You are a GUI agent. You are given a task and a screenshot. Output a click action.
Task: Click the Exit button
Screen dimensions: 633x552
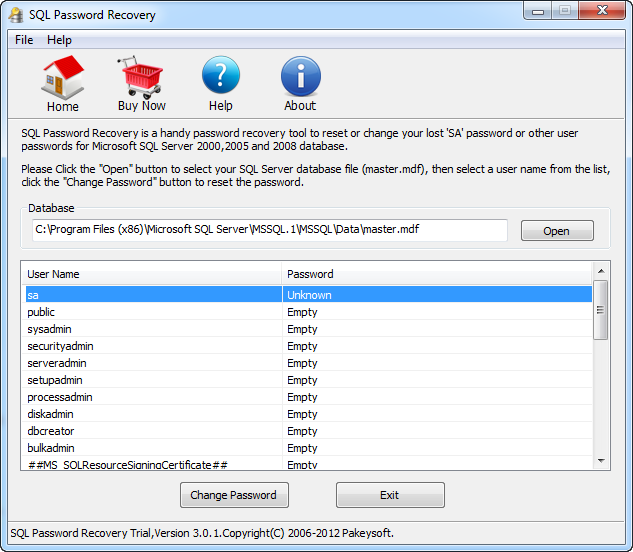click(x=390, y=495)
